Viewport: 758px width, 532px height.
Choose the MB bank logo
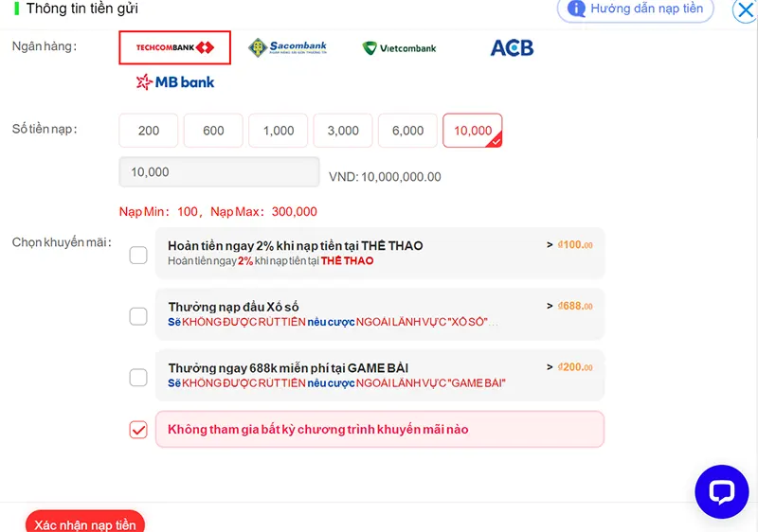pyautogui.click(x=175, y=82)
